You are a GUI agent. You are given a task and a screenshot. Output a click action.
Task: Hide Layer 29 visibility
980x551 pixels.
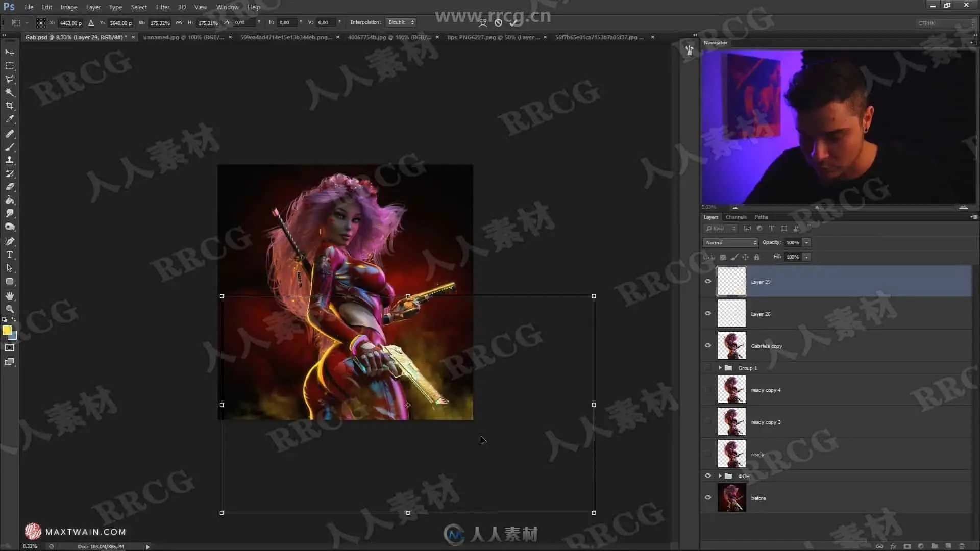pyautogui.click(x=708, y=281)
